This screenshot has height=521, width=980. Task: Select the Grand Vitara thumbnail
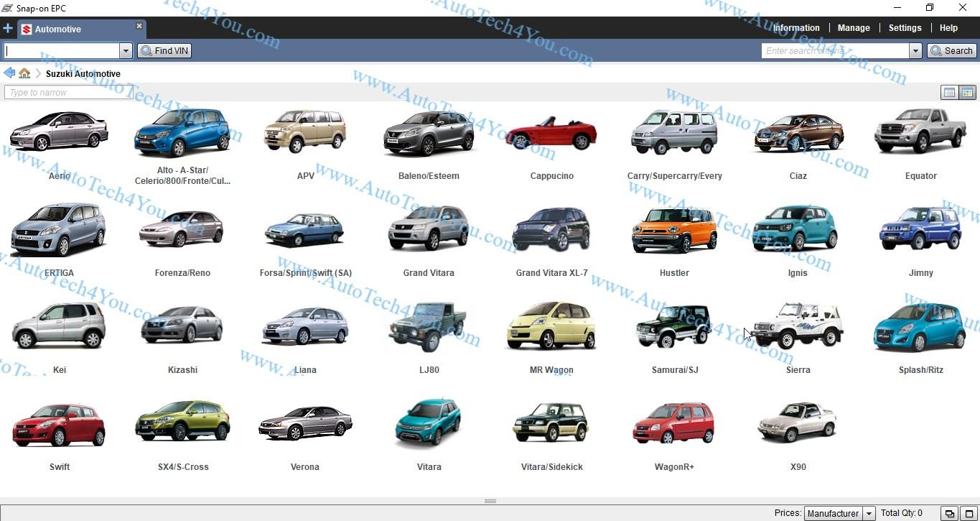(x=429, y=230)
